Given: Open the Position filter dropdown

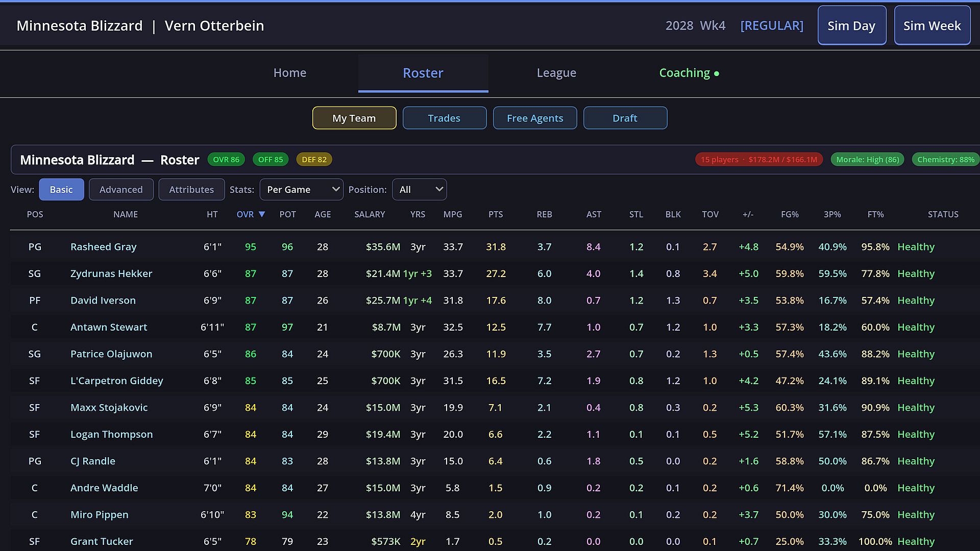Looking at the screenshot, I should coord(420,190).
